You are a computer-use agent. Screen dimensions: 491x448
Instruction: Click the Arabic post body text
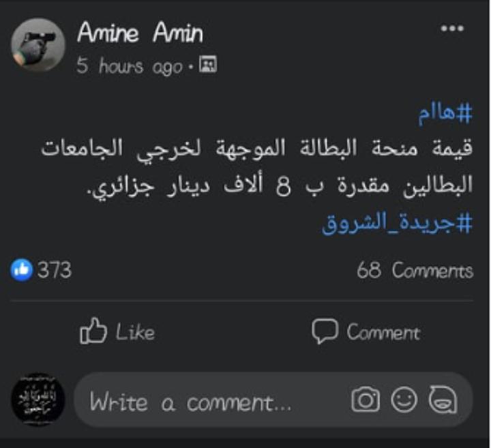pos(257,167)
